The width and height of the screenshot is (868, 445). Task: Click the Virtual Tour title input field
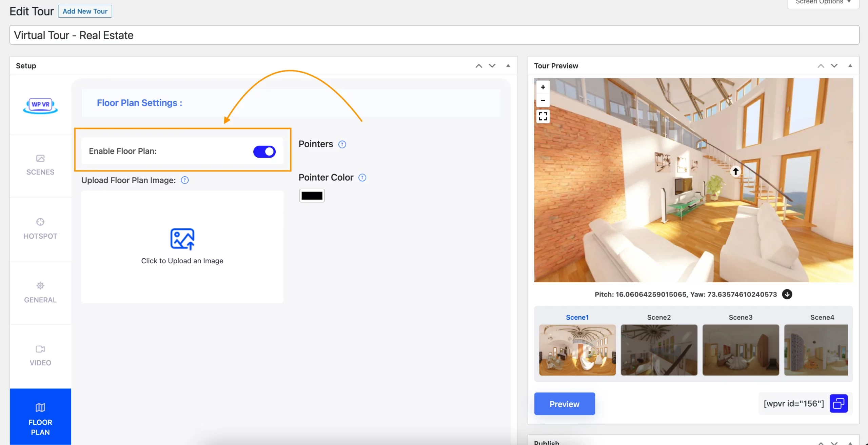pos(434,35)
